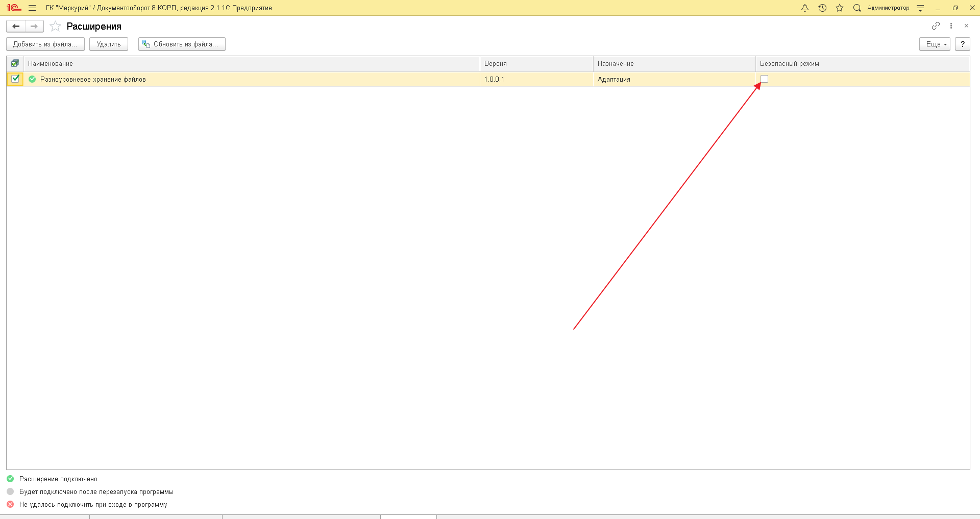980x519 pixels.
Task: Click Администратор user name
Action: [888, 8]
